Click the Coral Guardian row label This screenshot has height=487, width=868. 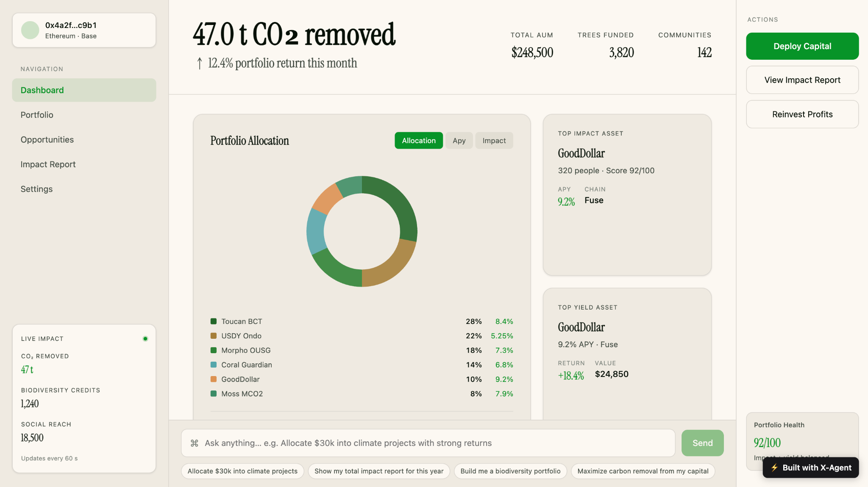pyautogui.click(x=247, y=365)
